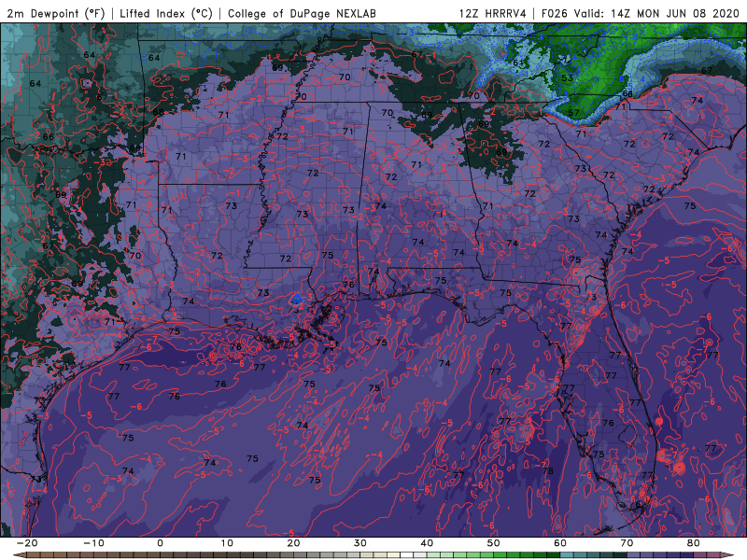The height and width of the screenshot is (560, 747).
Task: Click the "College of DuPage NEXLAB" label
Action: [x=302, y=13]
